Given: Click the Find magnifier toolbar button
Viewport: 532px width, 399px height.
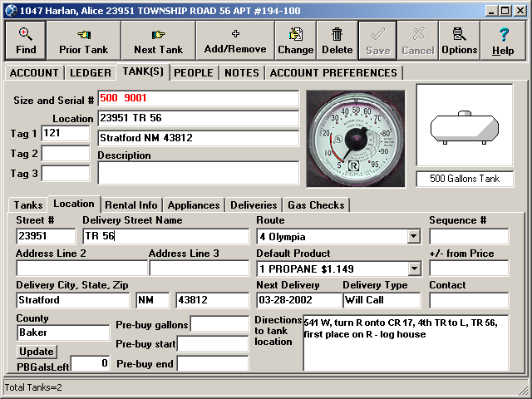Looking at the screenshot, I should click(x=26, y=40).
